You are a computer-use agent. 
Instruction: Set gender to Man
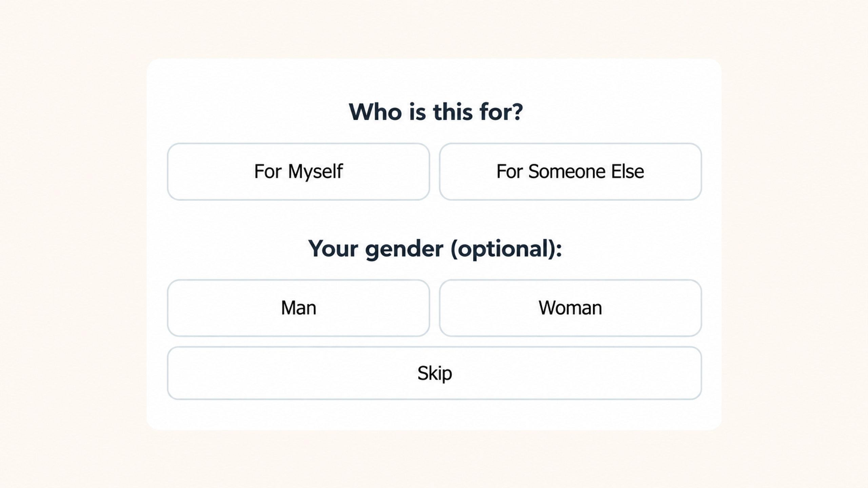click(298, 308)
